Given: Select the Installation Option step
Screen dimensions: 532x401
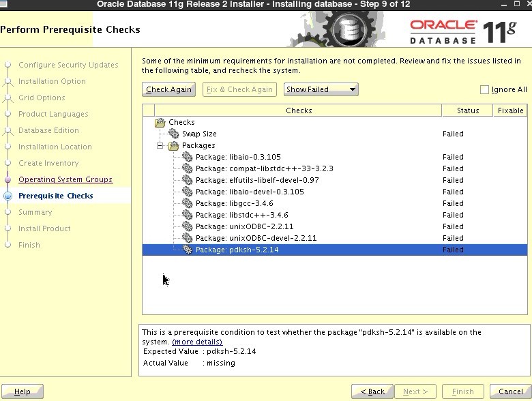Looking at the screenshot, I should (x=52, y=81).
